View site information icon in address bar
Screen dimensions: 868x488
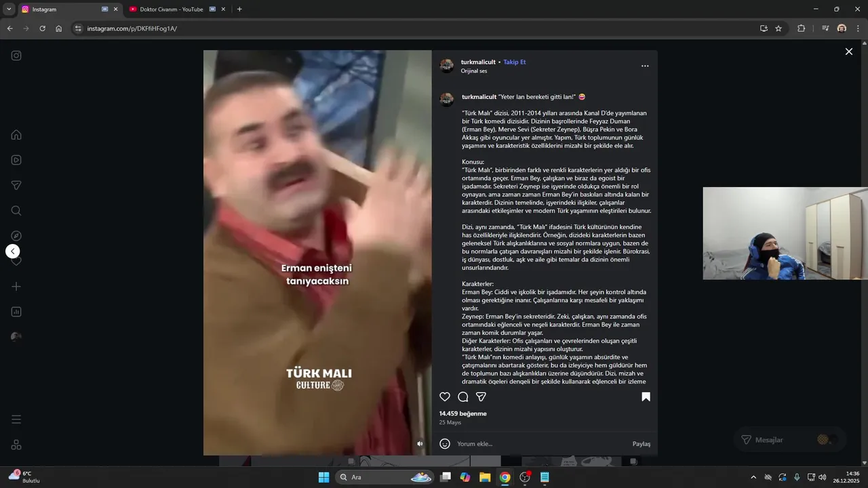[x=78, y=28]
